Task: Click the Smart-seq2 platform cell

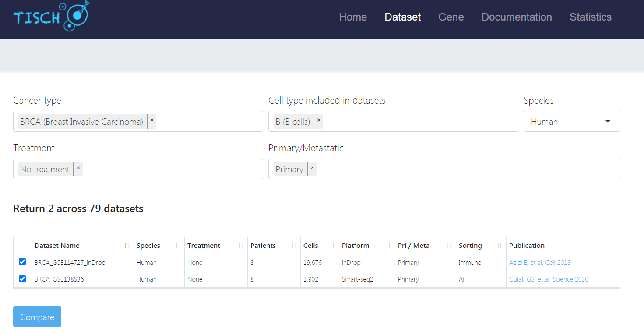Action: (358, 279)
